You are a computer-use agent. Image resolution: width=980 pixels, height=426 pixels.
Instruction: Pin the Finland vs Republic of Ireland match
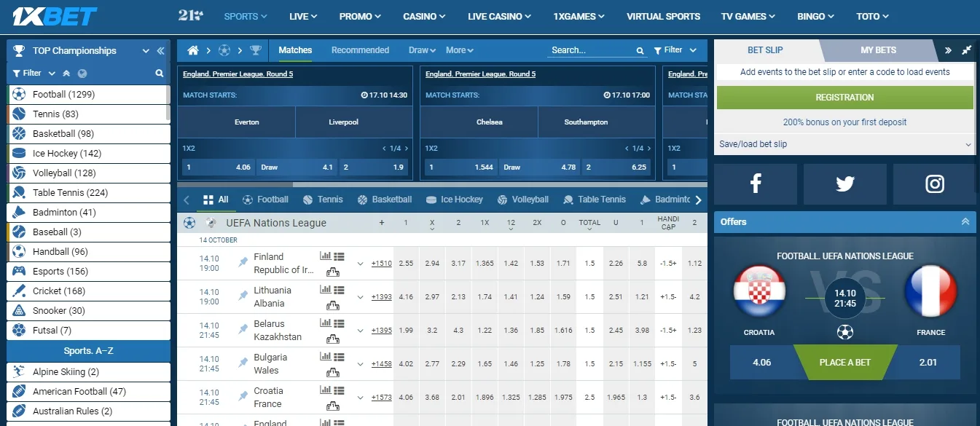243,263
